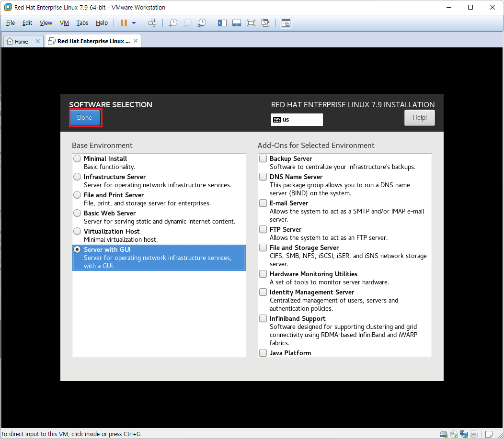Enable Infiniband Support checkbox
504x439 pixels.
coord(263,318)
